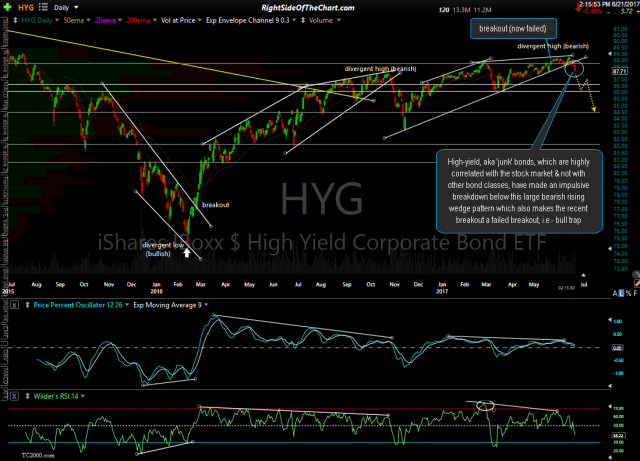Click the 38.22 RSI value label
Image resolution: width=640 pixels, height=461 pixels.
pos(618,435)
